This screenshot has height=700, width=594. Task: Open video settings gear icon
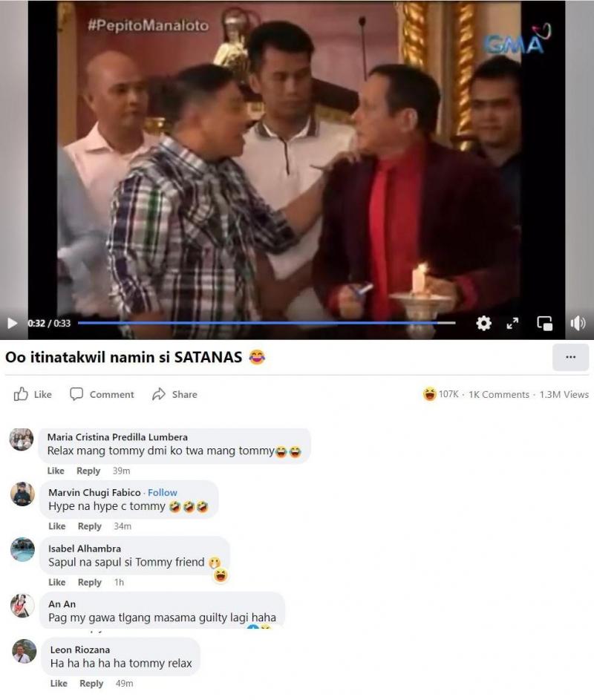tap(483, 323)
